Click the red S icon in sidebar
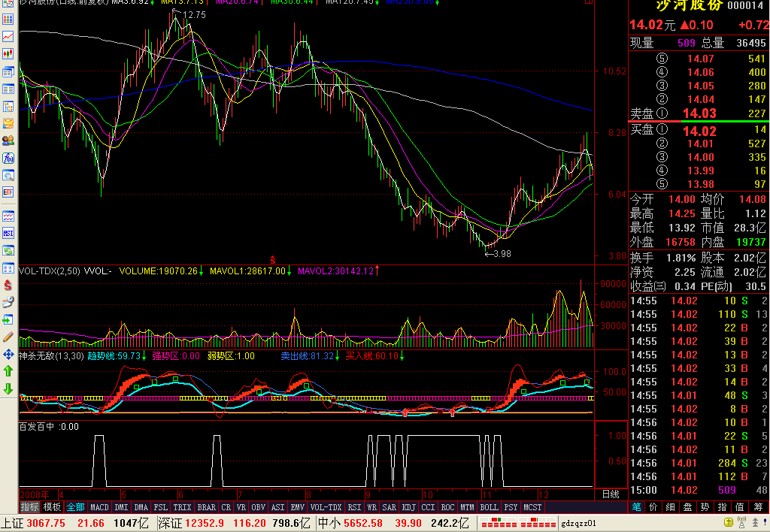 [x=8, y=285]
